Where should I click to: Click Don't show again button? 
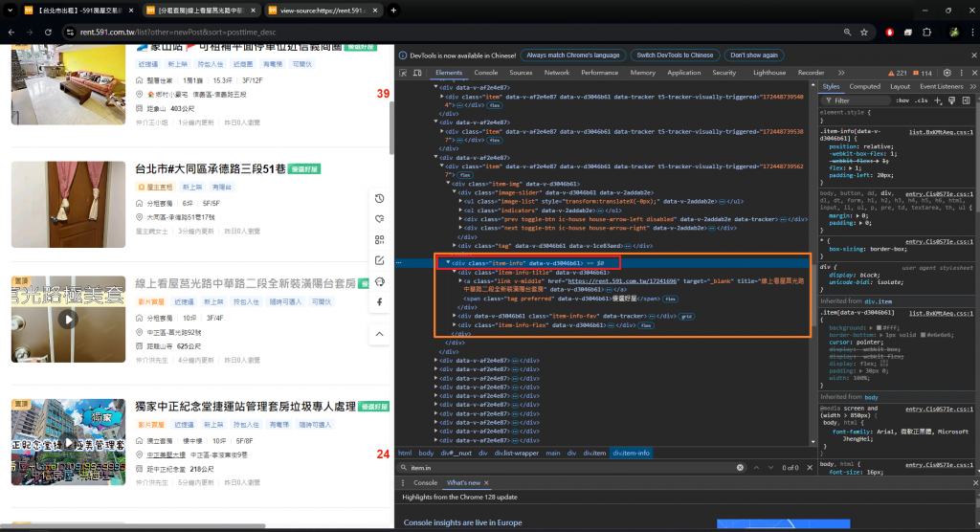754,55
